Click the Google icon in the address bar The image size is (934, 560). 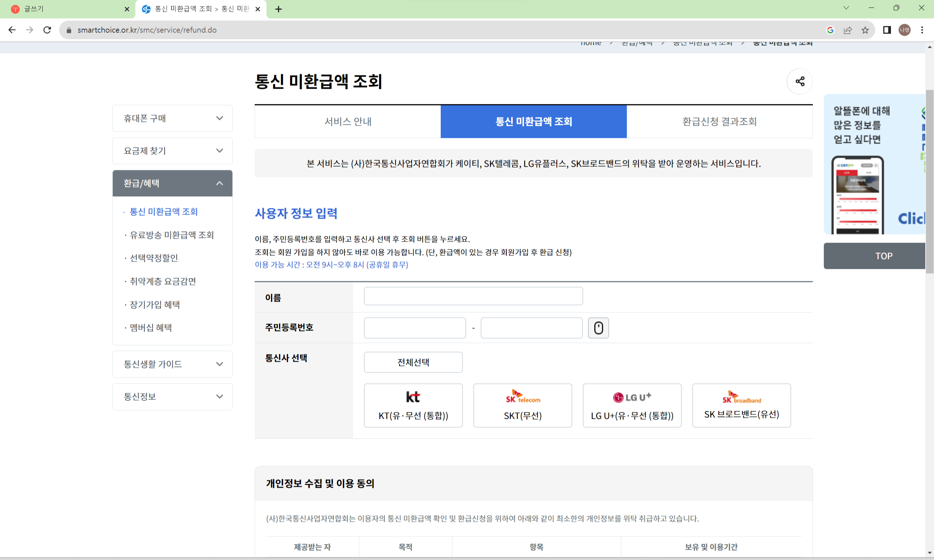click(830, 30)
